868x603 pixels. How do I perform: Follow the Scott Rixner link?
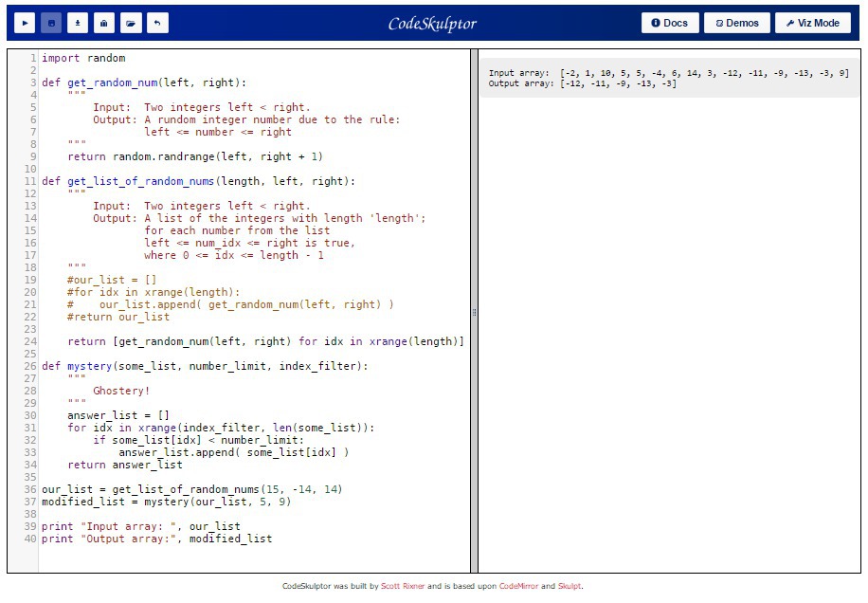403,586
